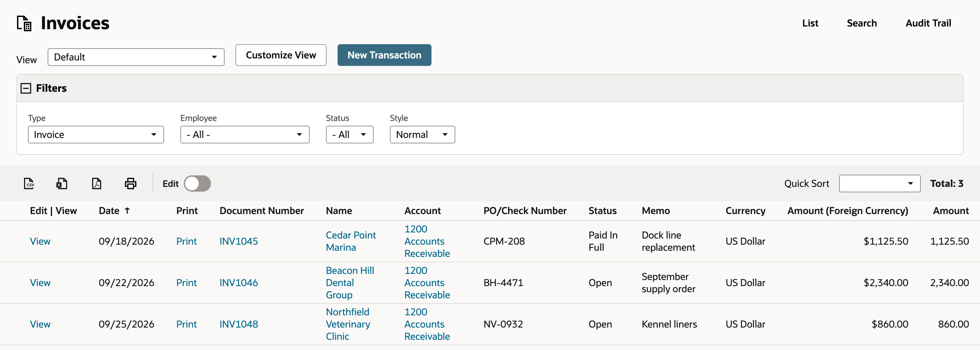Screen dimensions: 980x350
Task: Collapse the Filters section
Action: [x=26, y=88]
